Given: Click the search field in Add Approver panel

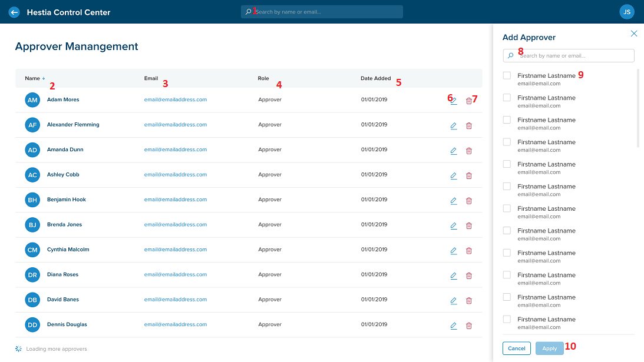Looking at the screenshot, I should (569, 56).
